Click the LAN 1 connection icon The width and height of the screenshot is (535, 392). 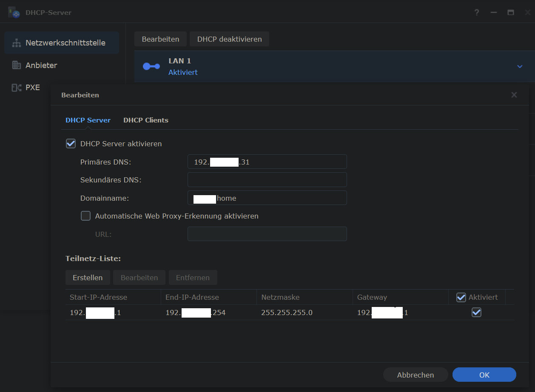(151, 66)
